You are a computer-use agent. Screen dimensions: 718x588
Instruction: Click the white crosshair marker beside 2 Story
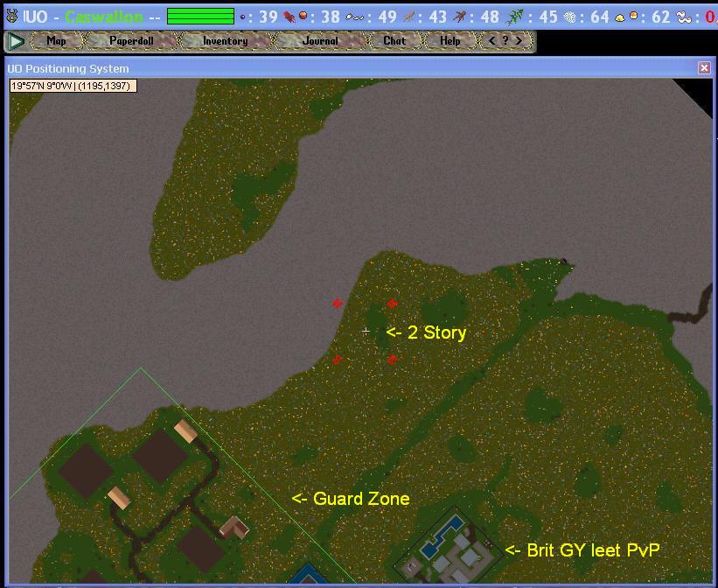tap(366, 331)
